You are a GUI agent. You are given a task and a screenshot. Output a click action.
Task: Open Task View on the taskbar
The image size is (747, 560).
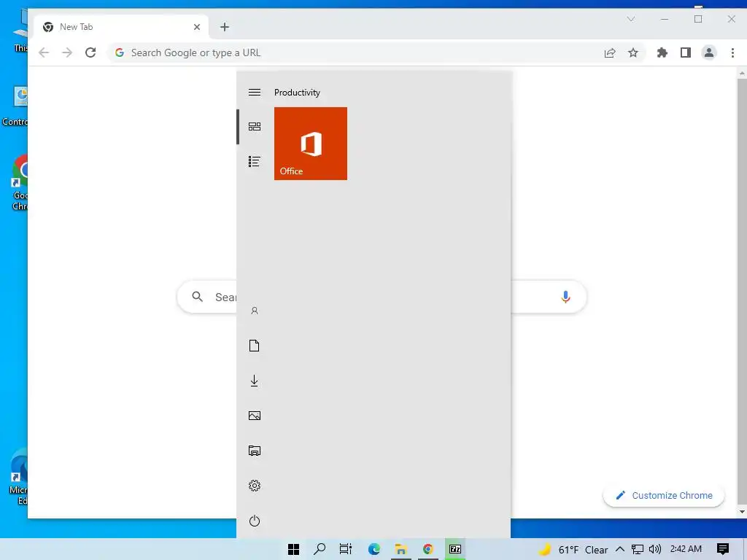[x=346, y=549]
